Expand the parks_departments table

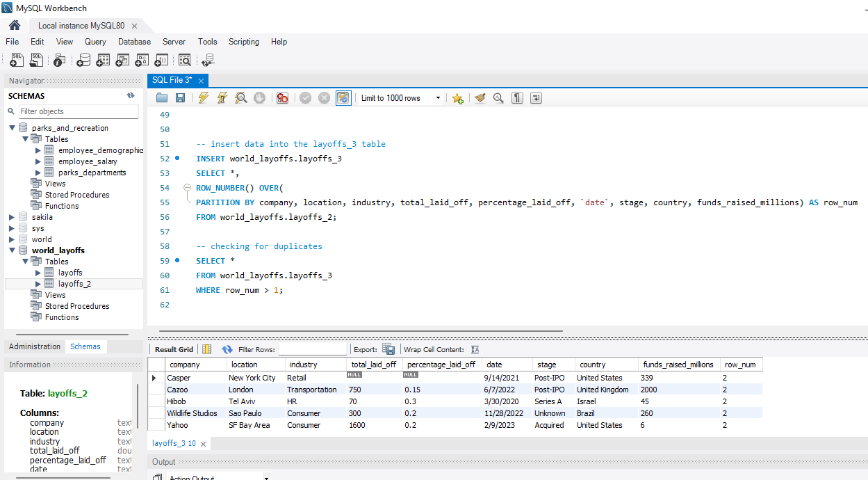point(38,173)
